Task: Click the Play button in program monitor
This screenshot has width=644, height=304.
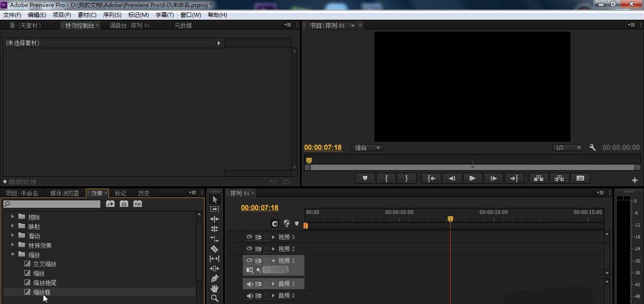Action: point(472,178)
